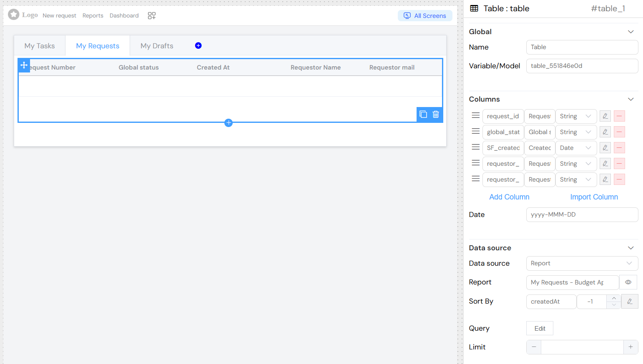Click the Add Column link

(509, 197)
